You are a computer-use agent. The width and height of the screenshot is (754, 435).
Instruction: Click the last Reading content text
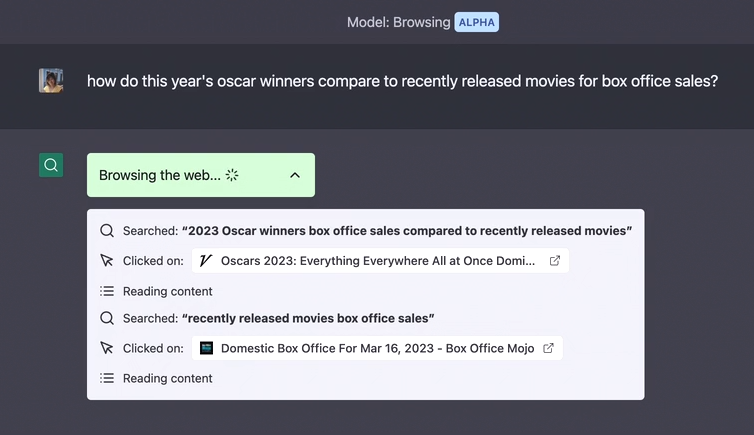(x=167, y=378)
